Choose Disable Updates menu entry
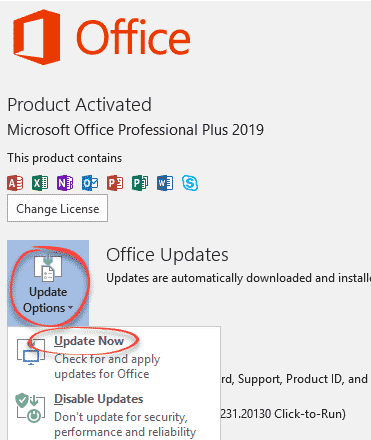Screen dimensions: 371x440 click(99, 399)
